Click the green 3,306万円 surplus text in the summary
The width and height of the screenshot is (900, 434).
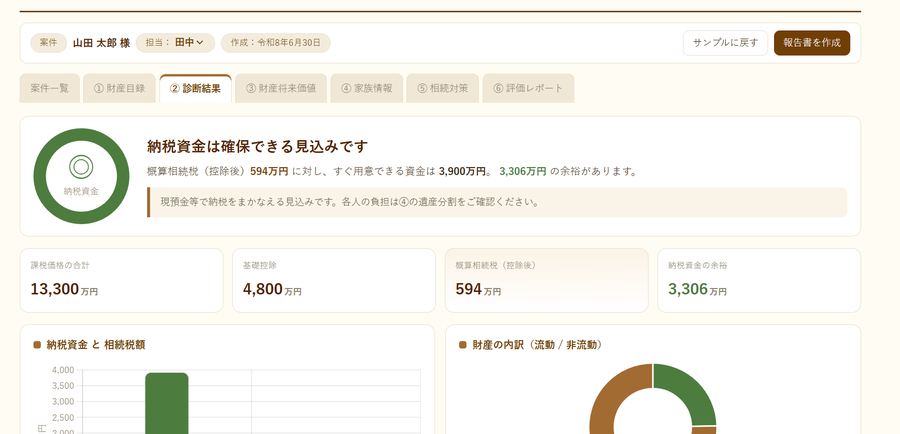[523, 172]
